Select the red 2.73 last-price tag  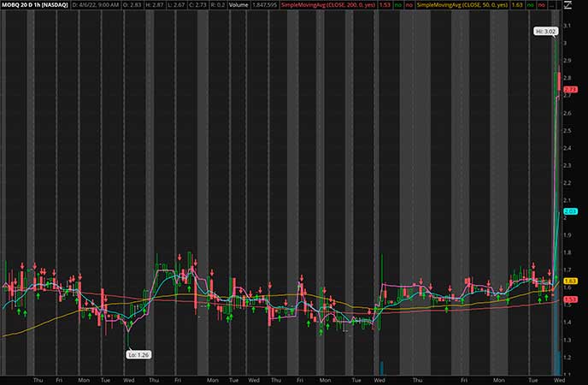[571, 89]
